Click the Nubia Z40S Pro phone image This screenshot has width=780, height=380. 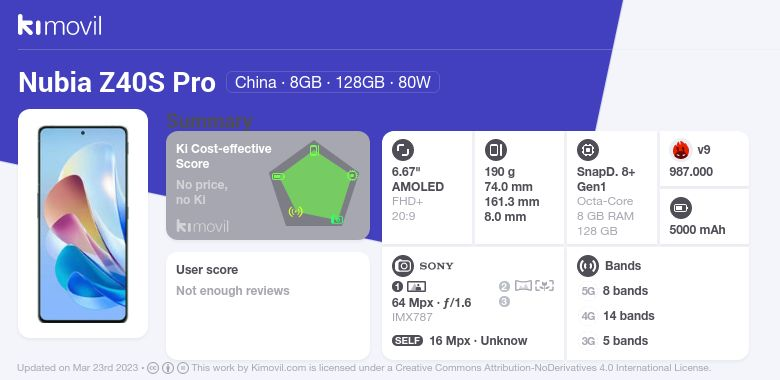click(x=83, y=224)
